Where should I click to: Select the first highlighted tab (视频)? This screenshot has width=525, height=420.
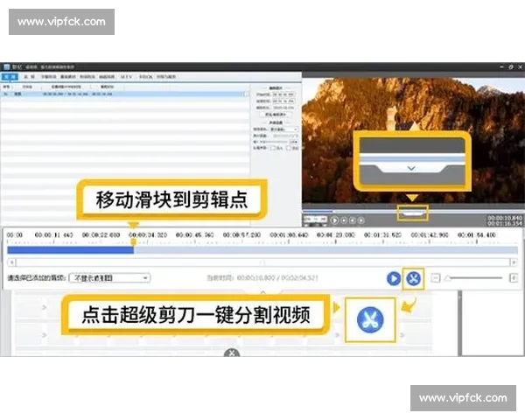click(x=10, y=77)
